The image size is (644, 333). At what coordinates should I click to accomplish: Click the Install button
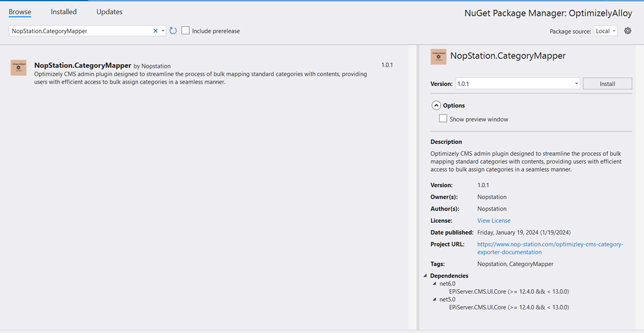(x=607, y=84)
